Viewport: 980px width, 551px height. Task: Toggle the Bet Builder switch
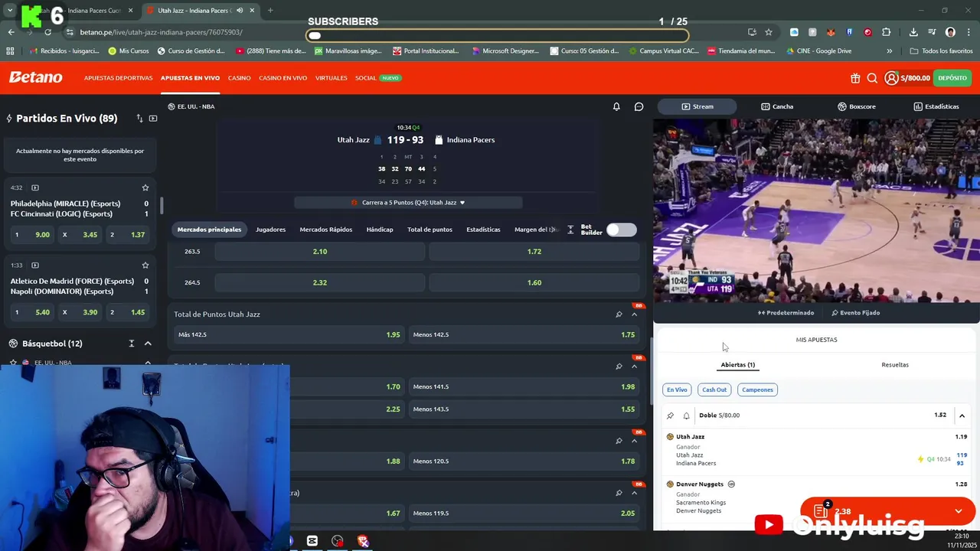click(621, 230)
